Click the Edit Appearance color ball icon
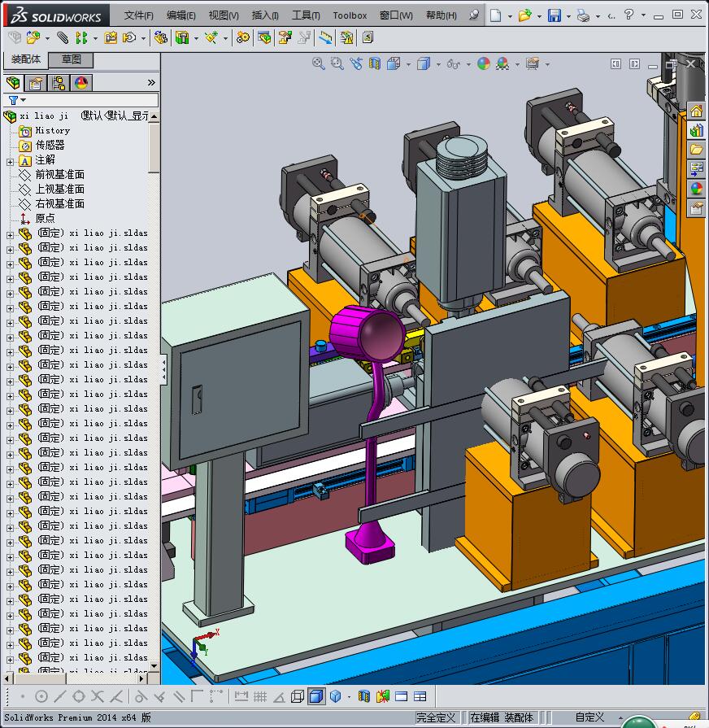The width and height of the screenshot is (709, 728). [x=484, y=63]
